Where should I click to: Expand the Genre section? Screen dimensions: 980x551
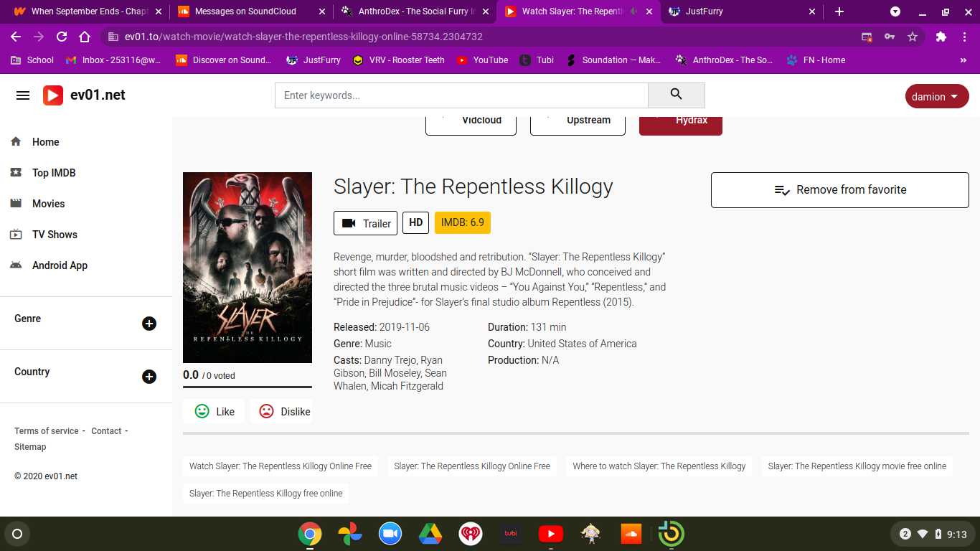(149, 324)
